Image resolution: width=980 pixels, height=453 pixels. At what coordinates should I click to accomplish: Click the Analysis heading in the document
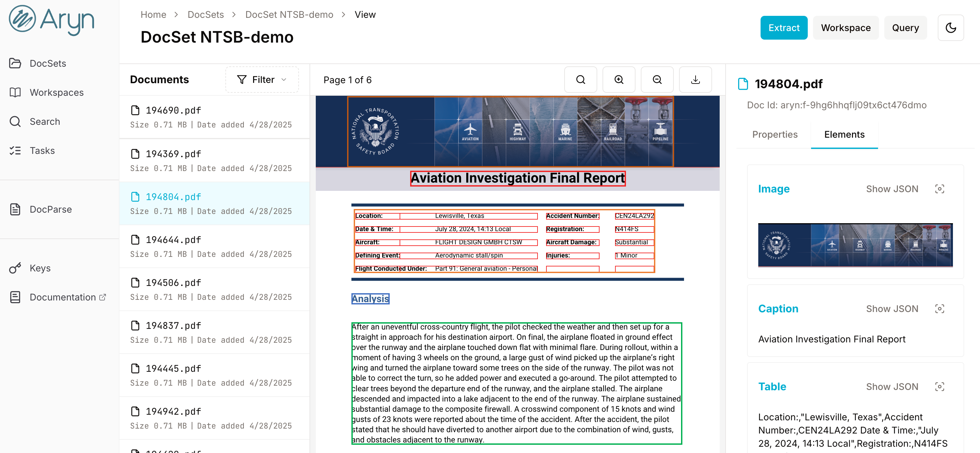point(370,299)
